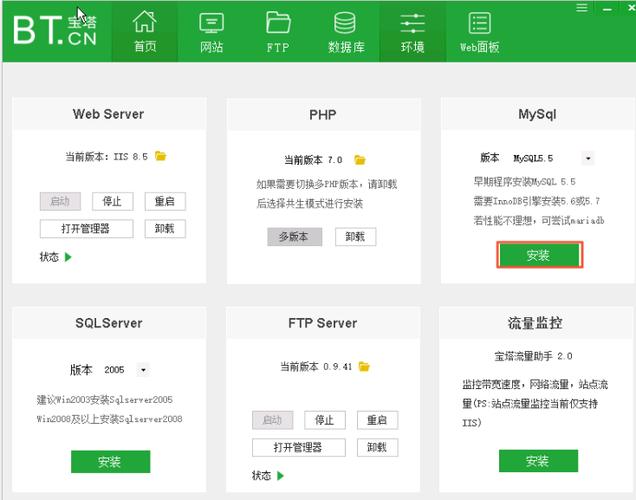Click the FTP Server status play indicator
The height and width of the screenshot is (500, 636).
[x=280, y=475]
